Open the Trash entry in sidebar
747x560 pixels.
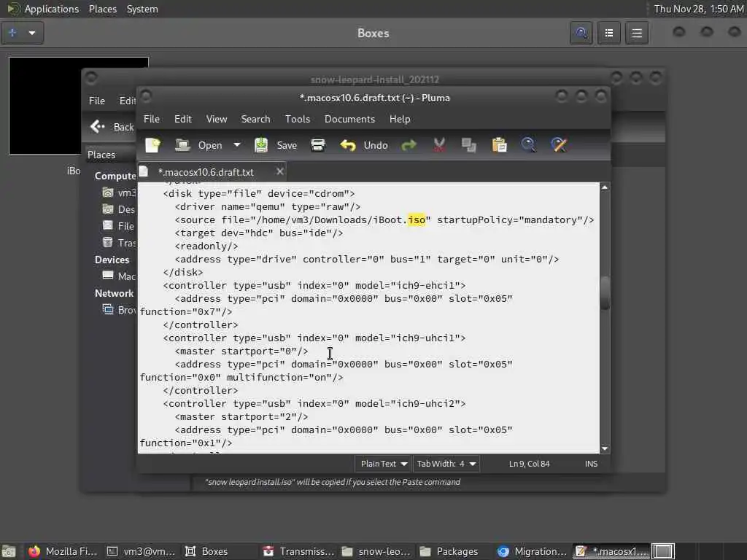click(x=119, y=243)
